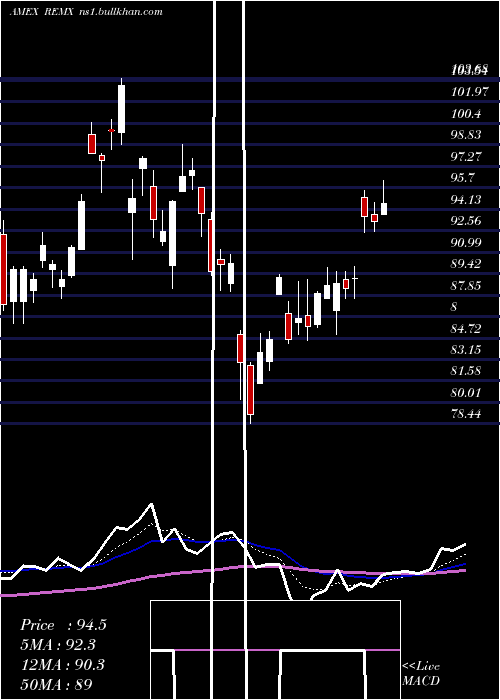
Task: Select the 83.15 price axis label
Action: click(x=467, y=350)
